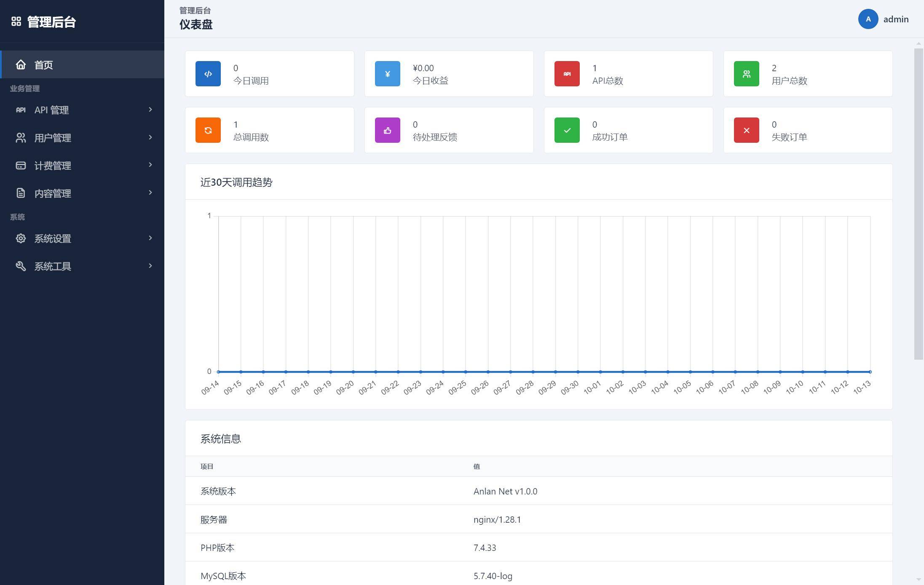Expand the 计费管理 chevron
Image resolution: width=924 pixels, height=585 pixels.
coord(150,165)
